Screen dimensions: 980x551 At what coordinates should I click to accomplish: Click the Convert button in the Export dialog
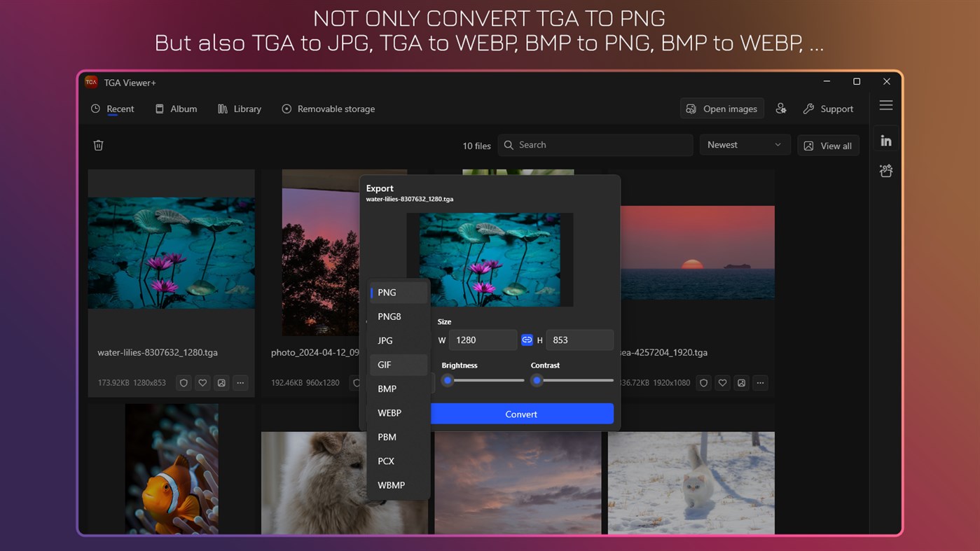521,413
